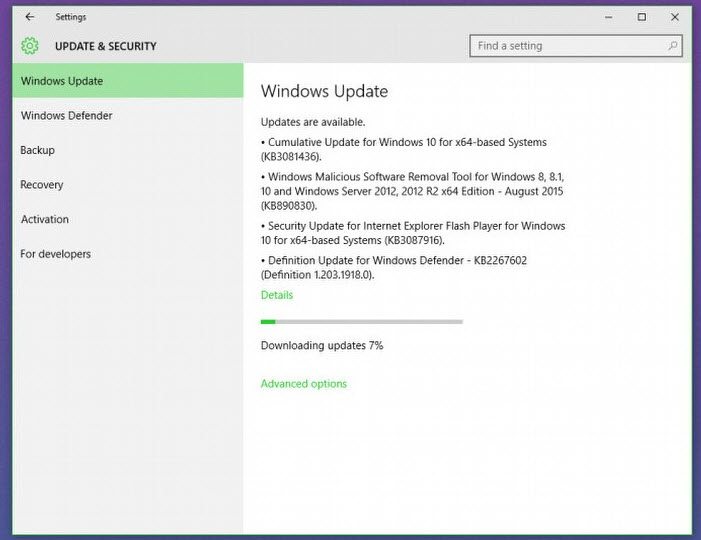This screenshot has height=540, width=701.
Task: Go to the Backup settings
Action: tap(128, 150)
